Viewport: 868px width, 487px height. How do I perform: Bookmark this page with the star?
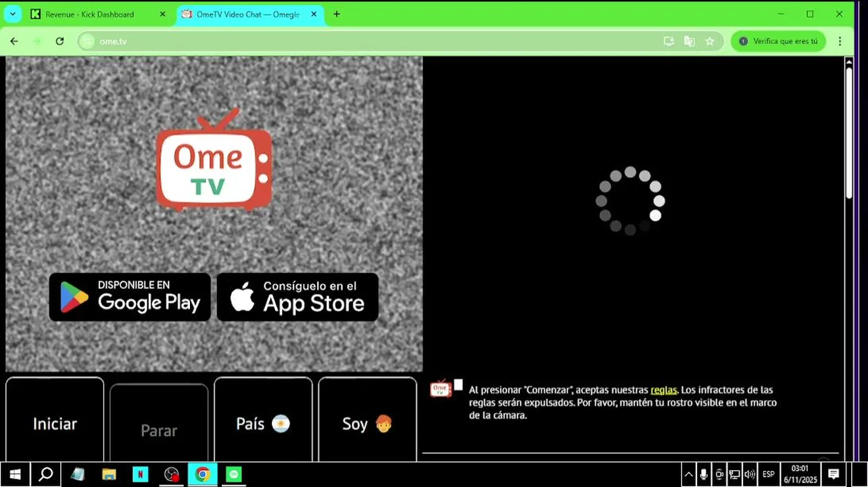tap(710, 41)
